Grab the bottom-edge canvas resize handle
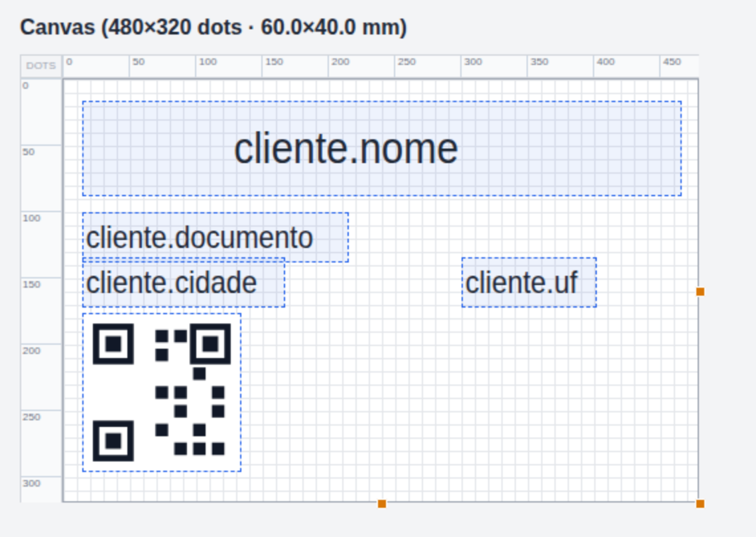 [382, 504]
